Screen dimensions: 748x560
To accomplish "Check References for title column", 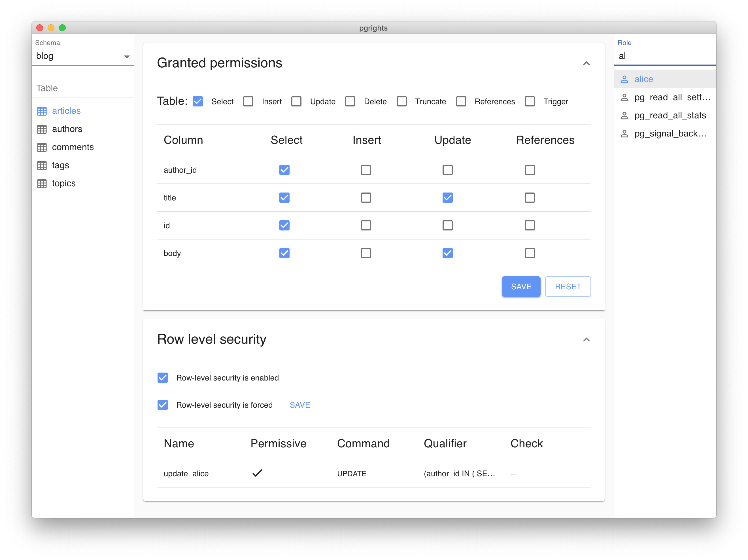I will [530, 197].
